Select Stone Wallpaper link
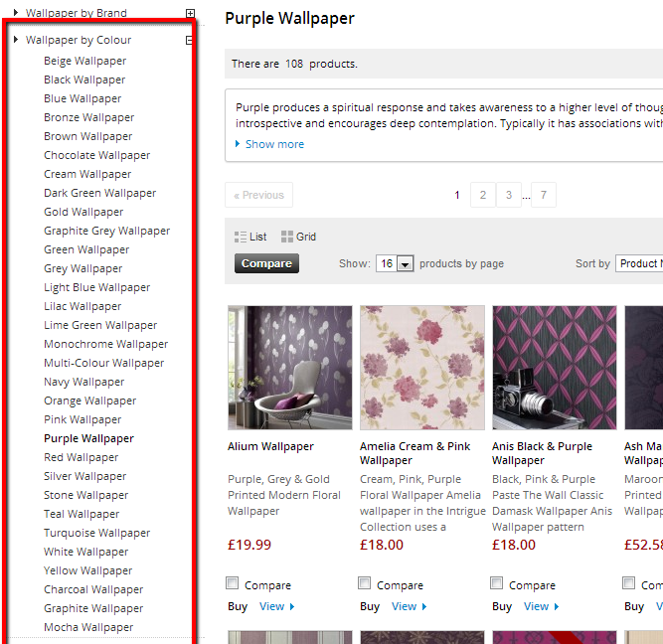The height and width of the screenshot is (644, 663). click(85, 495)
